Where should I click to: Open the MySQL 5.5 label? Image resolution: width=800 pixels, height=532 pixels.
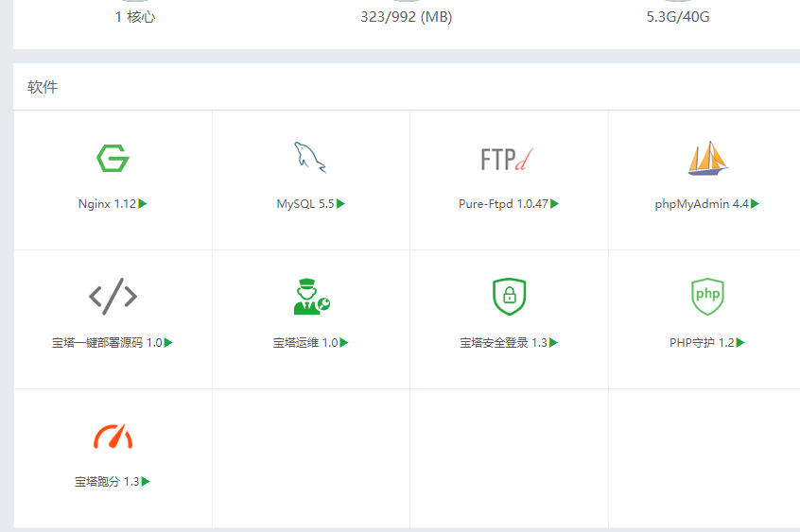305,204
